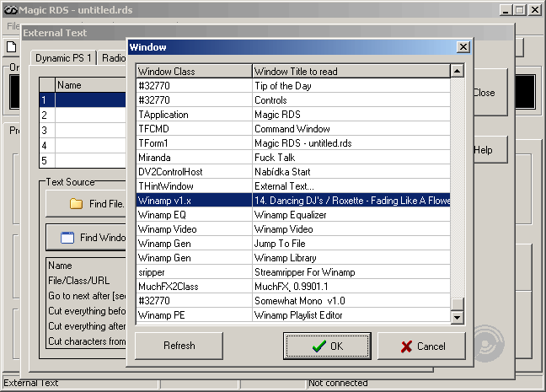Viewport: 546px width, 392px height.
Task: Select row 4 in External Text name list
Action: click(x=83, y=145)
